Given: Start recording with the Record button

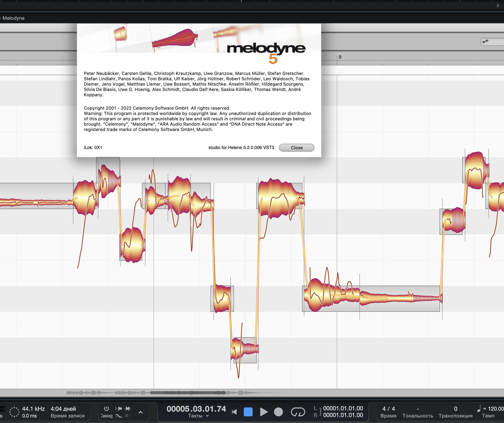Looking at the screenshot, I should pyautogui.click(x=278, y=412).
